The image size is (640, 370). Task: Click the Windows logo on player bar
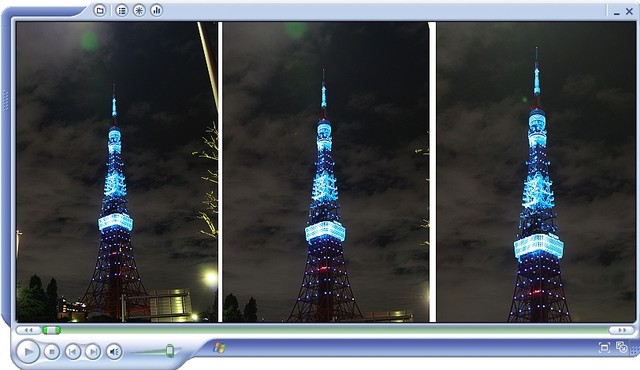click(219, 348)
